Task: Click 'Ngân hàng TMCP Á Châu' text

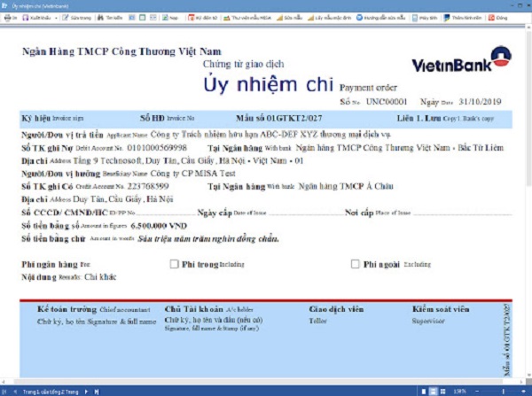Action: pos(346,186)
